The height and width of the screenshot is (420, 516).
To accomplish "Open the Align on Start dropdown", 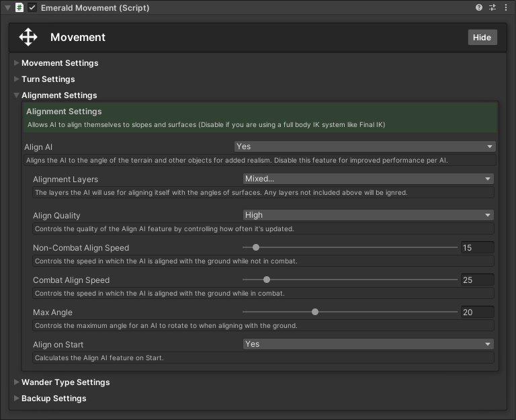I will click(368, 344).
